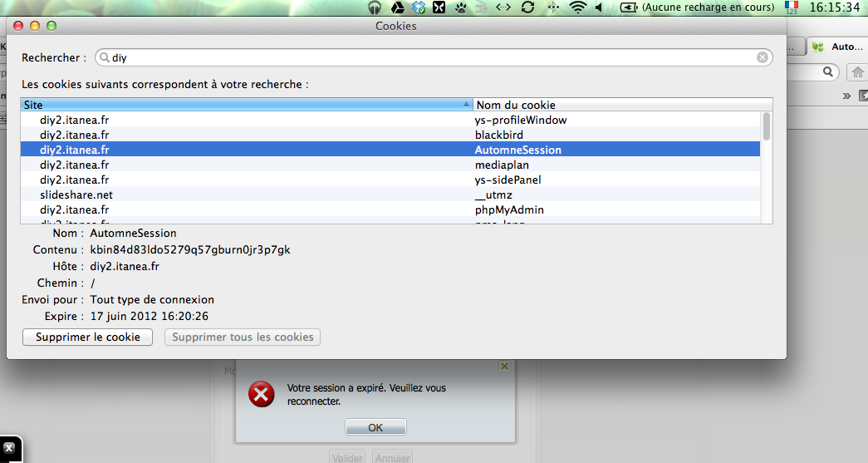Open the Dropbox menu bar icon

click(419, 7)
